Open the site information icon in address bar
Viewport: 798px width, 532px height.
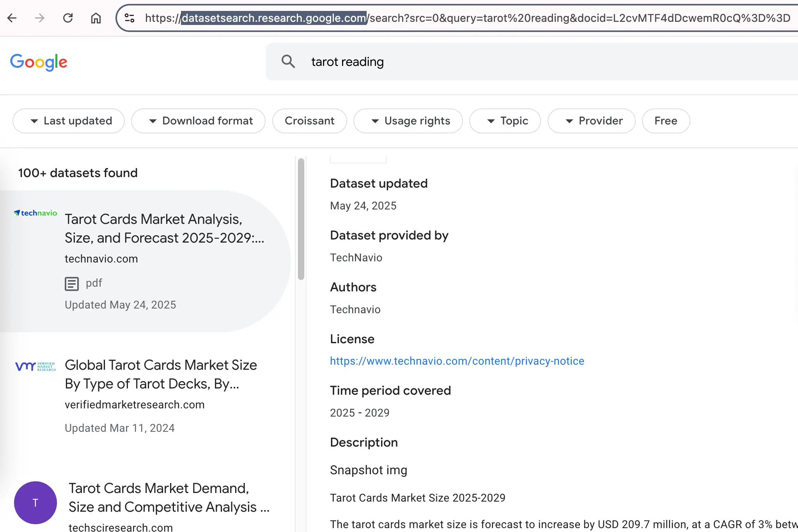(x=129, y=18)
